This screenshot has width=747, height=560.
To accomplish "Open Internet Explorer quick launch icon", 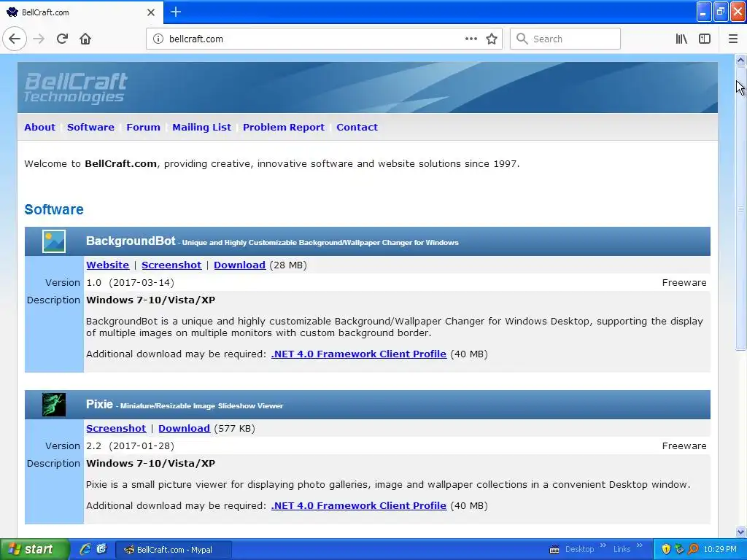I will 85,549.
